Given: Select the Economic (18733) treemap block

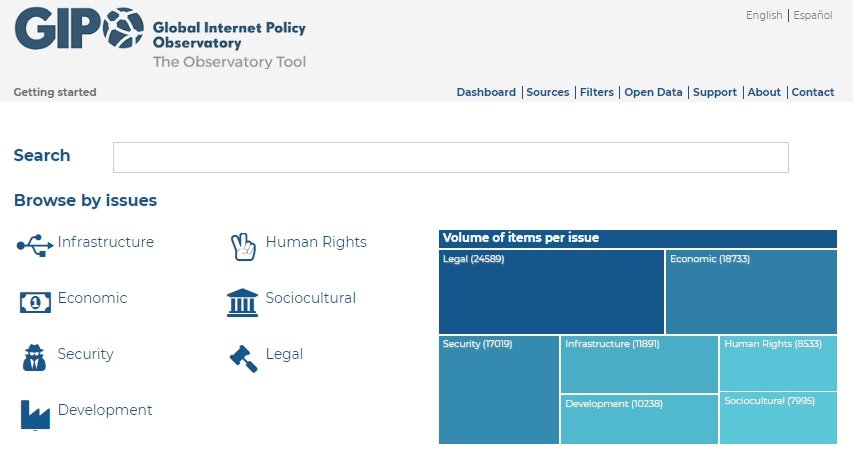Looking at the screenshot, I should (751, 292).
